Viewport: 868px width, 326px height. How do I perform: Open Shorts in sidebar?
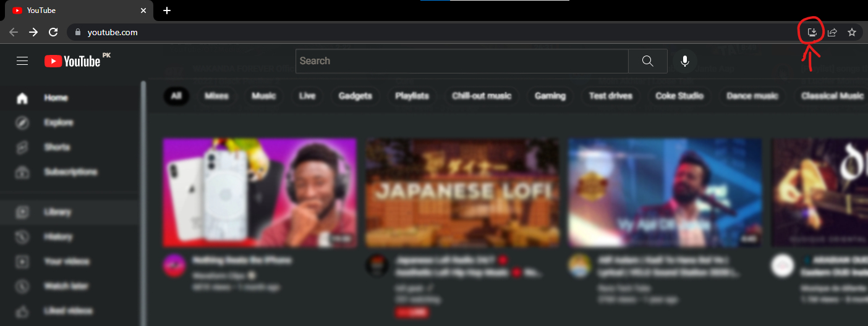coord(70,147)
